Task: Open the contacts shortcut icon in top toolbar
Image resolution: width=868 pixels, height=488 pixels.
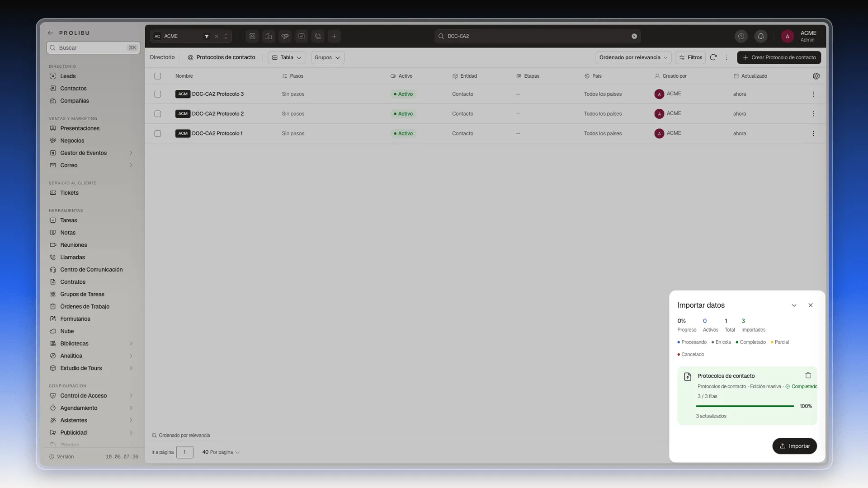Action: coord(252,36)
